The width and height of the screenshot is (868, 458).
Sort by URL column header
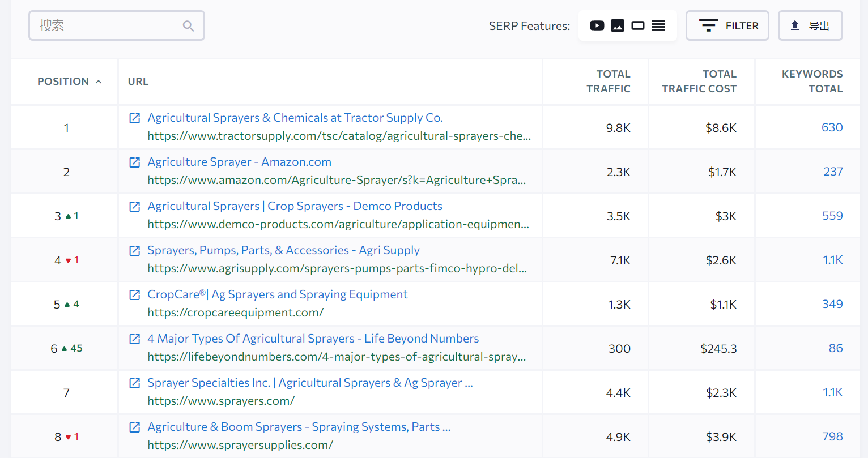tap(138, 82)
